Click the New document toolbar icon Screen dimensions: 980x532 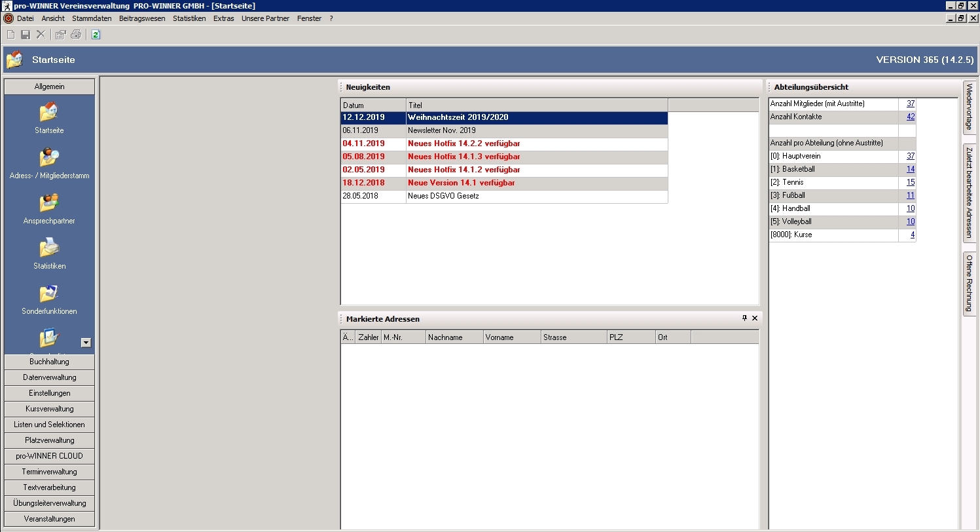[10, 35]
